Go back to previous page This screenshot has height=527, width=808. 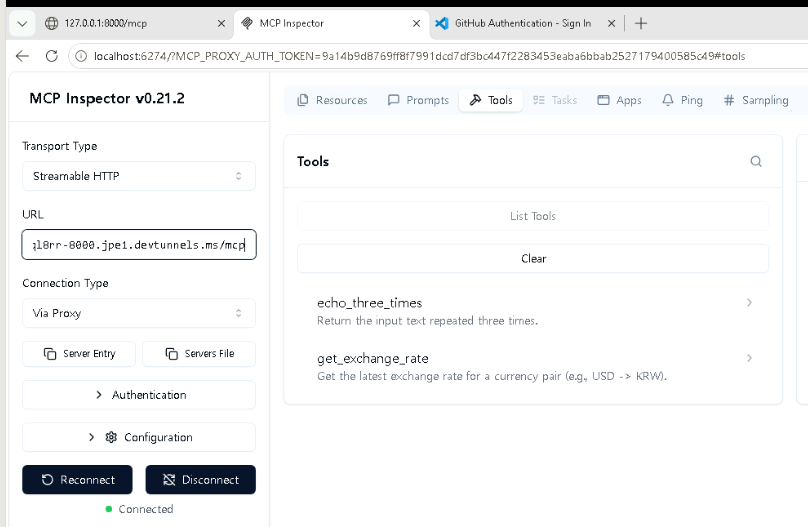coord(22,56)
